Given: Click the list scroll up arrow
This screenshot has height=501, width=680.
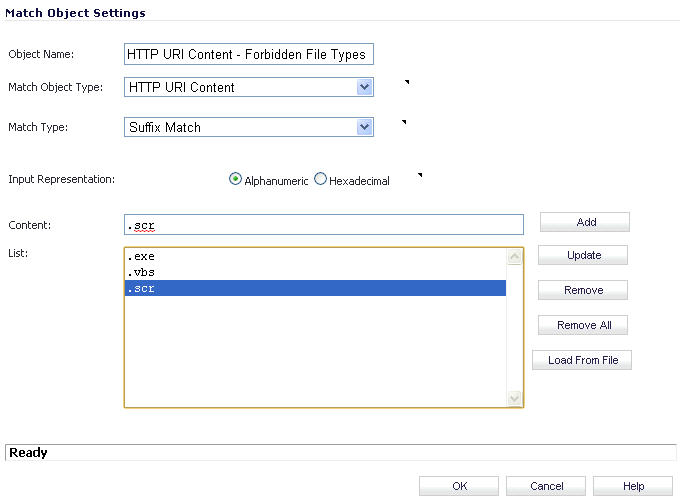Looking at the screenshot, I should (514, 257).
